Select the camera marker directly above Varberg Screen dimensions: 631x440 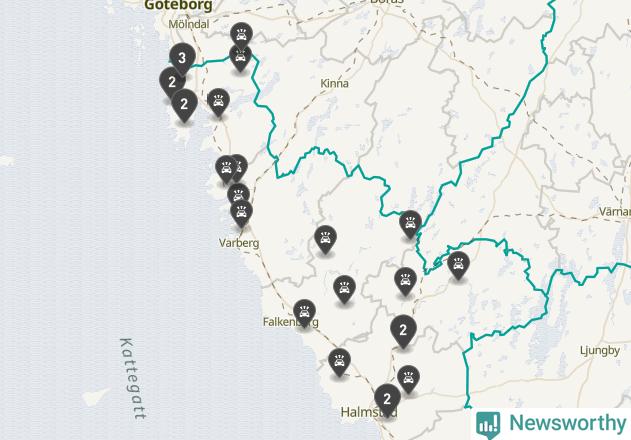[241, 212]
